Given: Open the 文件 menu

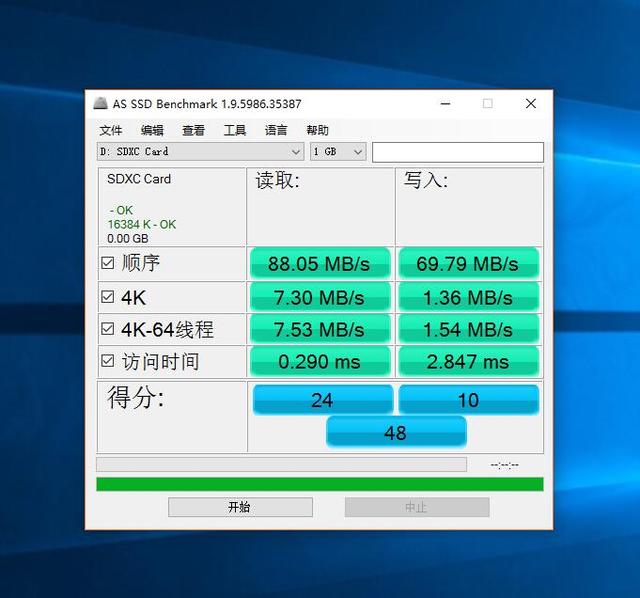Looking at the screenshot, I should [x=111, y=130].
